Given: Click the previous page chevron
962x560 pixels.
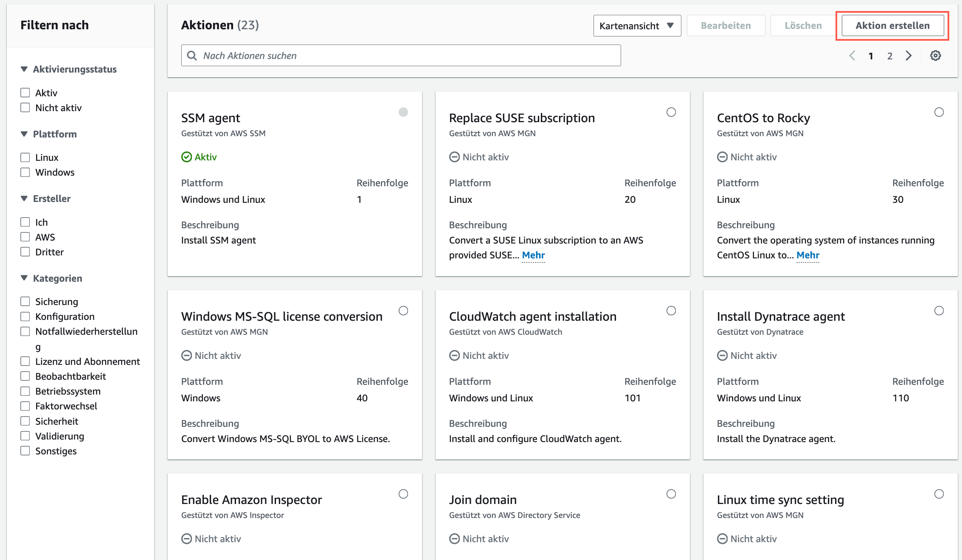Looking at the screenshot, I should [852, 56].
